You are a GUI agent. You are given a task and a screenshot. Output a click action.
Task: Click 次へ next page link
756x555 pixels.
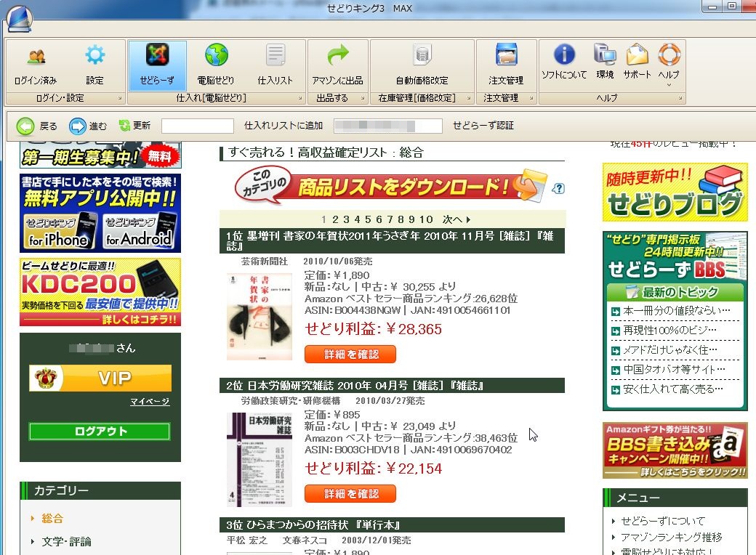[457, 219]
